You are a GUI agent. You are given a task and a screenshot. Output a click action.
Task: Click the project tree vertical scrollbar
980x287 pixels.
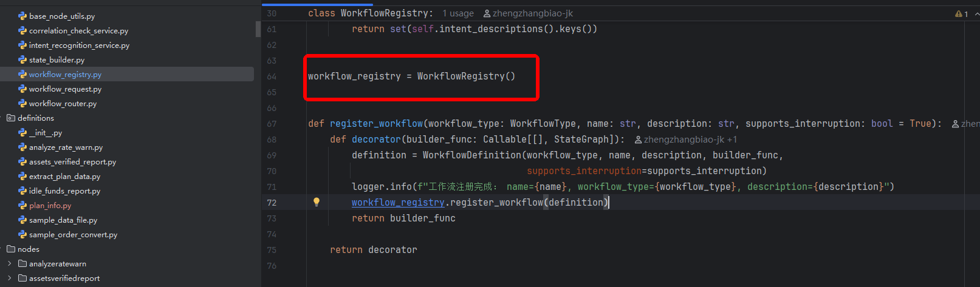(x=258, y=29)
